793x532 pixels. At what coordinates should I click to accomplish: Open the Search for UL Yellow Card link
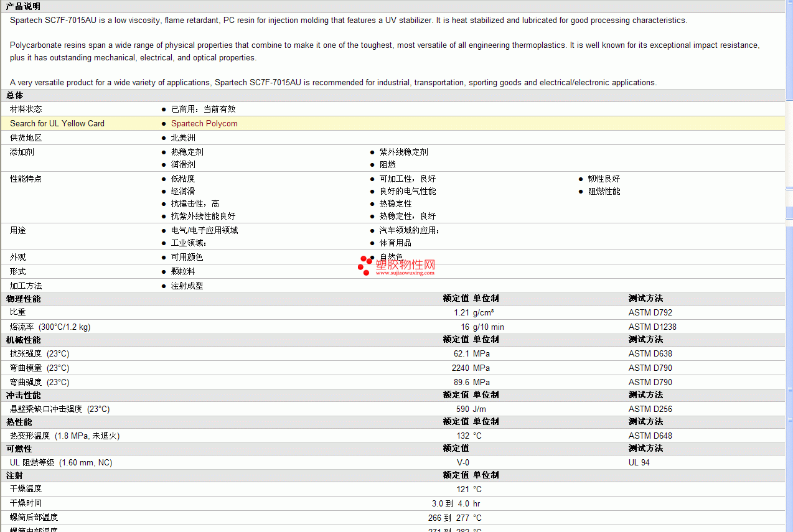pyautogui.click(x=57, y=123)
